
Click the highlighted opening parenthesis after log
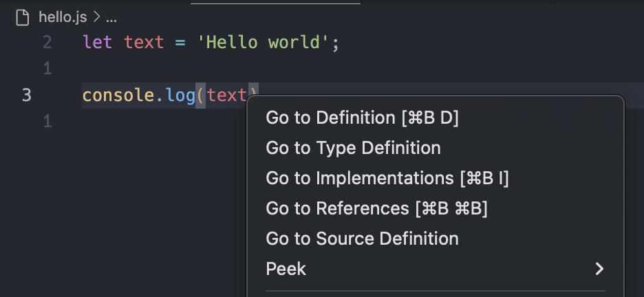(200, 96)
